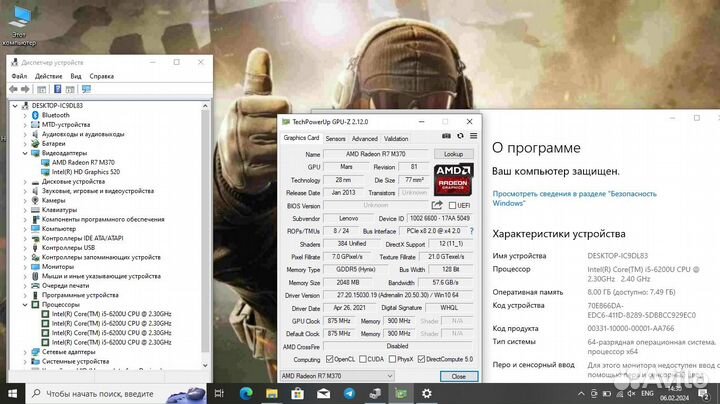Viewport: 720px width, 404px height.
Task: Click the Forward arrow in Device Manager toolbar
Action: (x=25, y=89)
